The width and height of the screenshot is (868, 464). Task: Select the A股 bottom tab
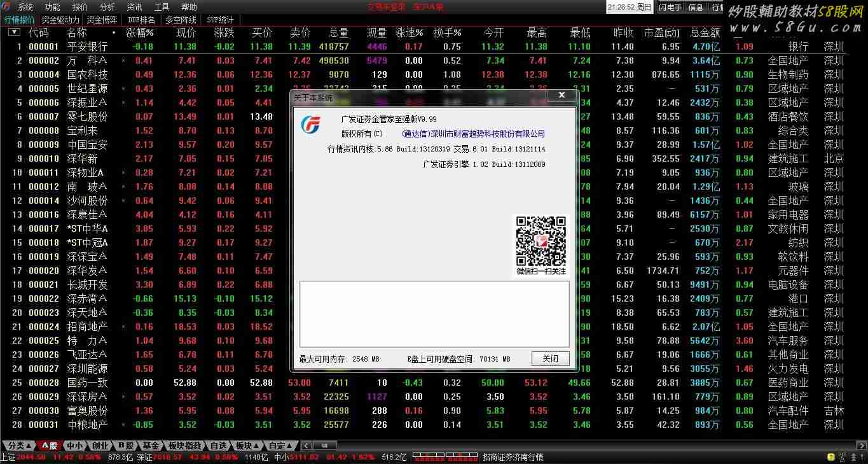(49, 446)
